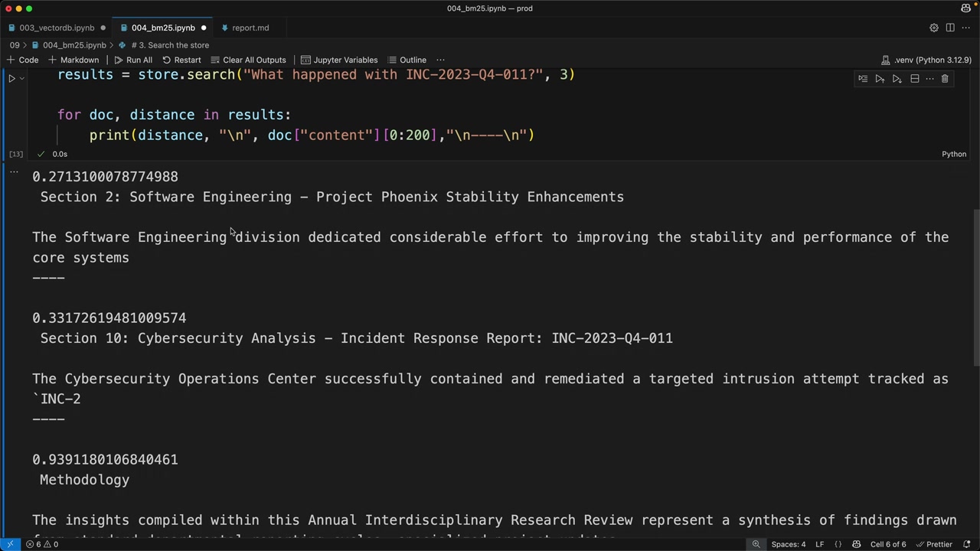Open the report.md tab

tap(250, 28)
